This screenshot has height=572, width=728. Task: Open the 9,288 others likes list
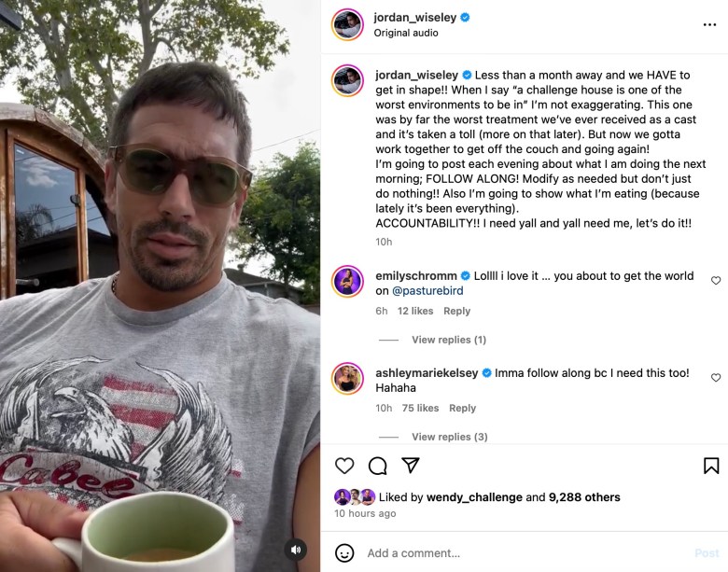pyautogui.click(x=584, y=497)
